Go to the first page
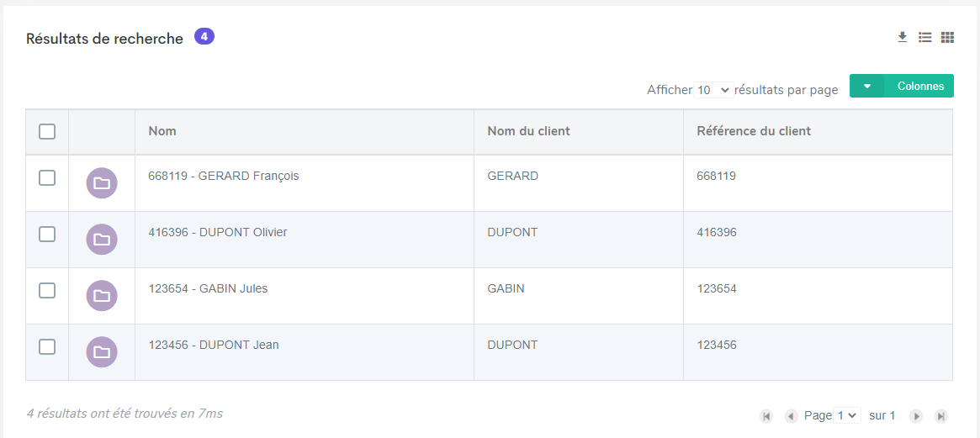Screen dimensions: 980x438 pyautogui.click(x=766, y=416)
